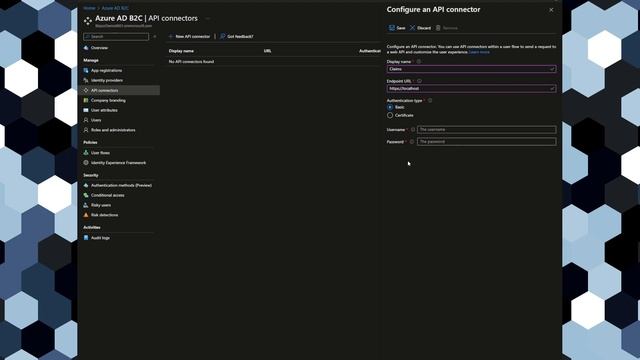Close the Configure an API connector panel

coord(551,10)
